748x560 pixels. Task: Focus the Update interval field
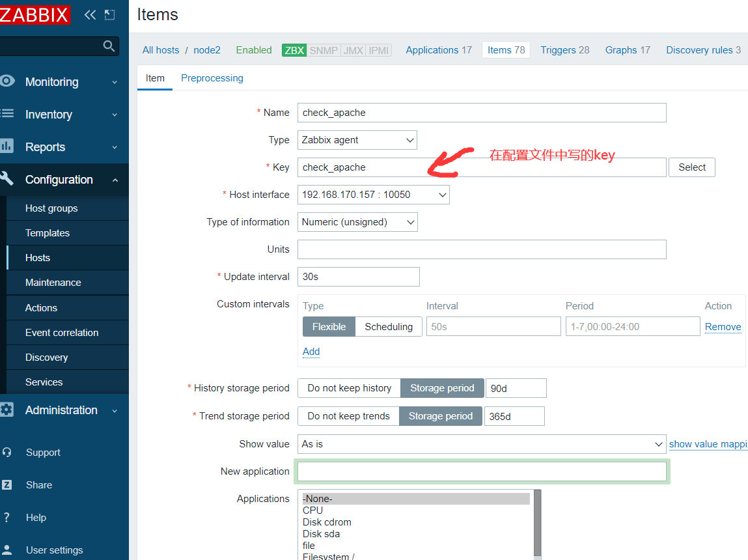[359, 277]
